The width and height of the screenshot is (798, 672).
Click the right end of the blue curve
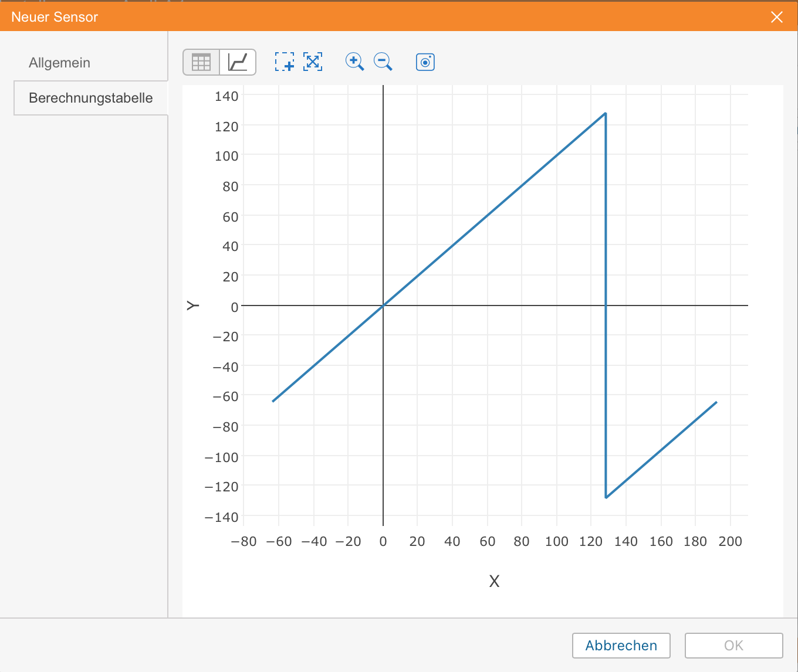(716, 402)
